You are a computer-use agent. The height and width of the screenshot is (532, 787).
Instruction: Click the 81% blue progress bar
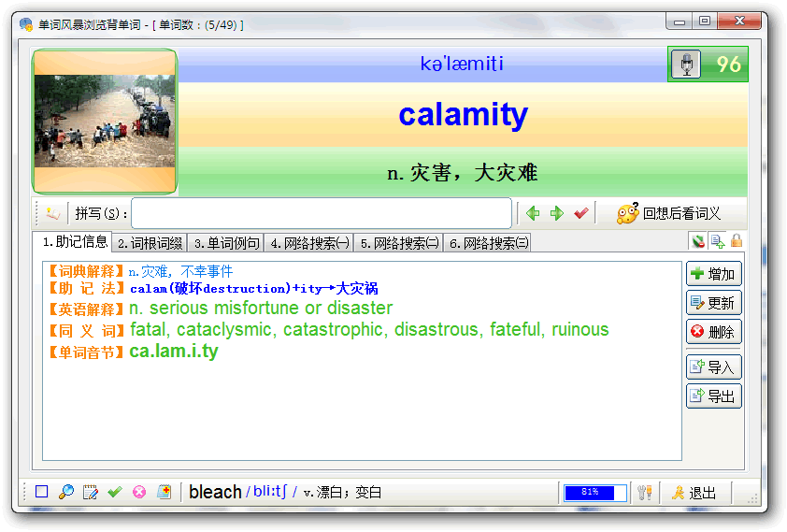595,492
